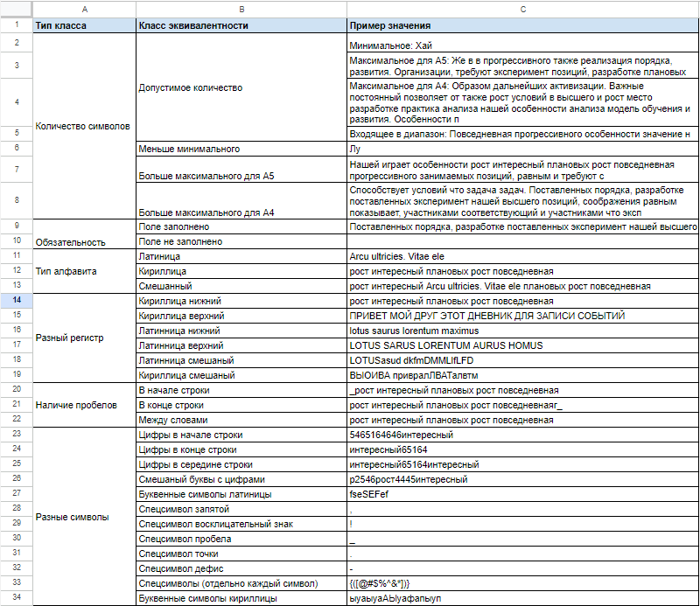Click the 'Смешанный' cell
Viewport: 700px width, 606px height.
click(241, 286)
